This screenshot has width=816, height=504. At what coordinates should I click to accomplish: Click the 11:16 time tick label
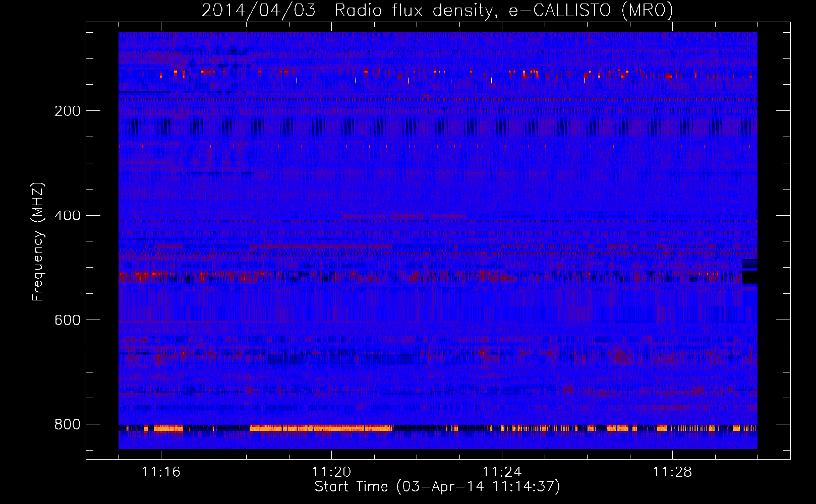click(x=161, y=472)
